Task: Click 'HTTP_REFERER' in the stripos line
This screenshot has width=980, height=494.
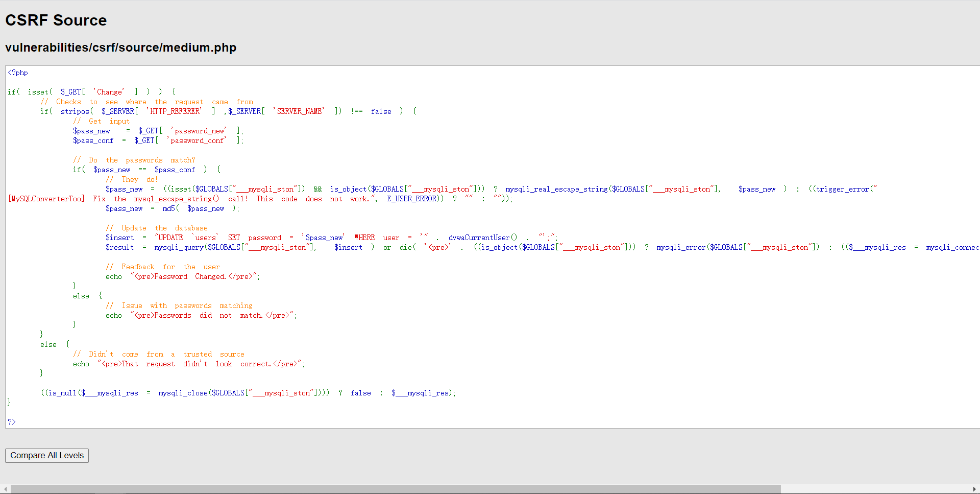Action: pos(174,111)
